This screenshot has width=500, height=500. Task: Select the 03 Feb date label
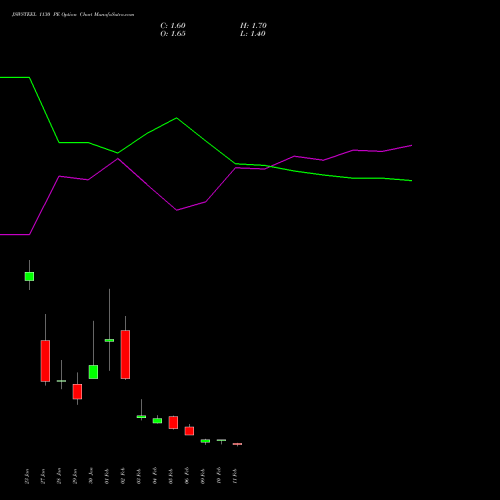pos(139,476)
